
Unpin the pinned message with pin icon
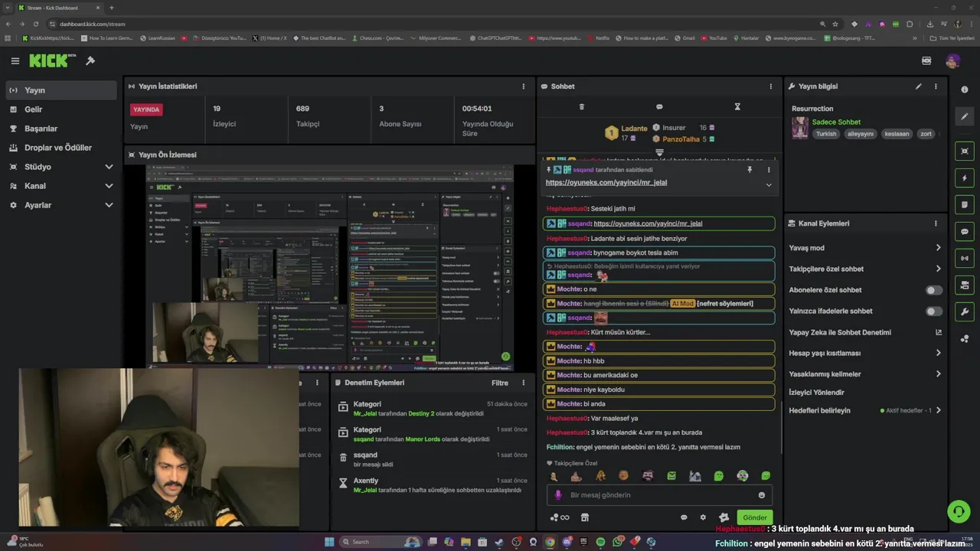pos(750,170)
